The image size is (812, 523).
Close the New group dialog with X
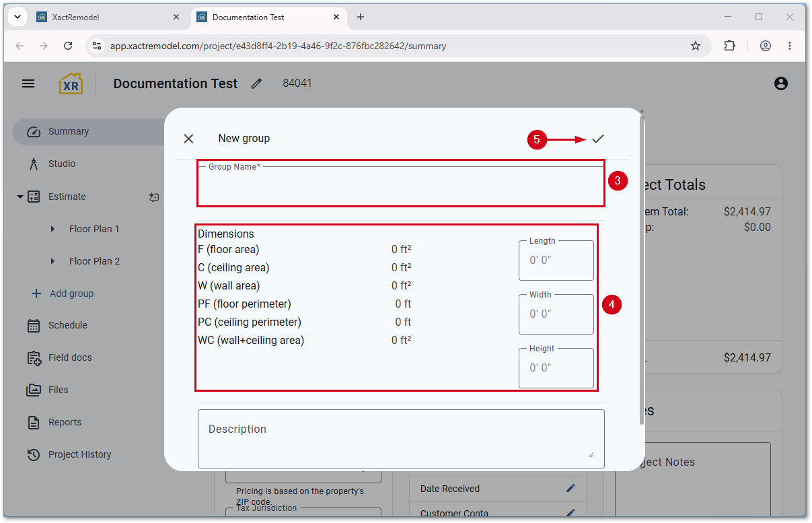click(x=188, y=139)
